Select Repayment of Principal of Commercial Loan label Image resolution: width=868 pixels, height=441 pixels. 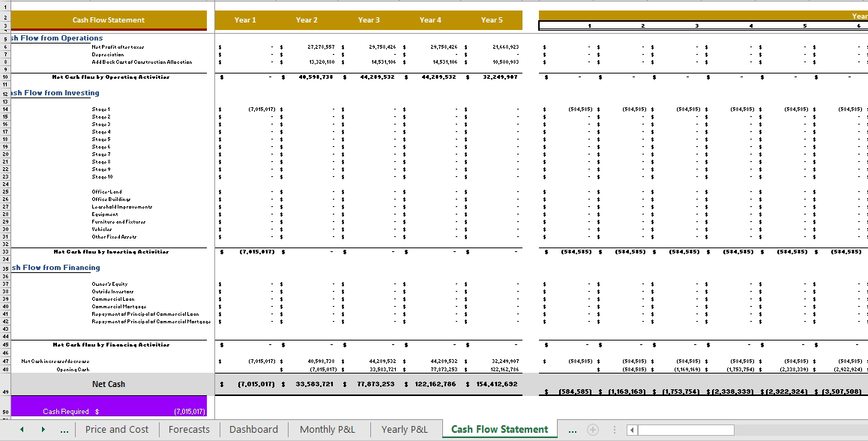[x=145, y=314]
